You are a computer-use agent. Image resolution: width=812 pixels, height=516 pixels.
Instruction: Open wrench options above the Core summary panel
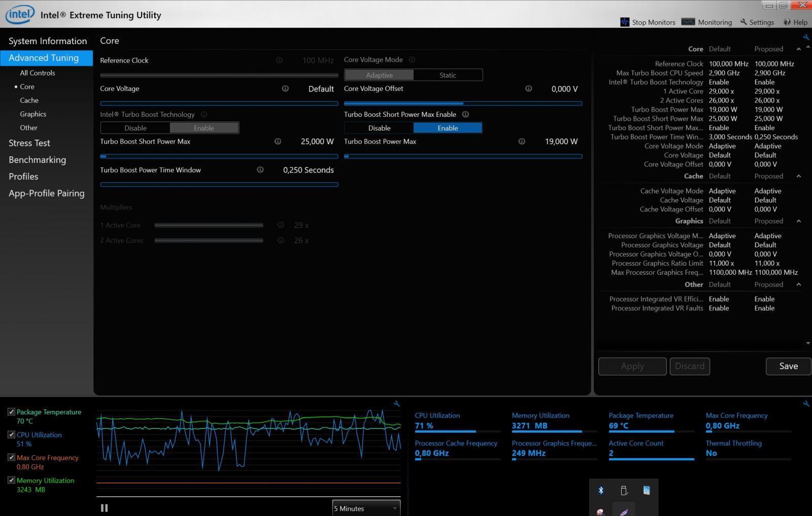pos(806,37)
